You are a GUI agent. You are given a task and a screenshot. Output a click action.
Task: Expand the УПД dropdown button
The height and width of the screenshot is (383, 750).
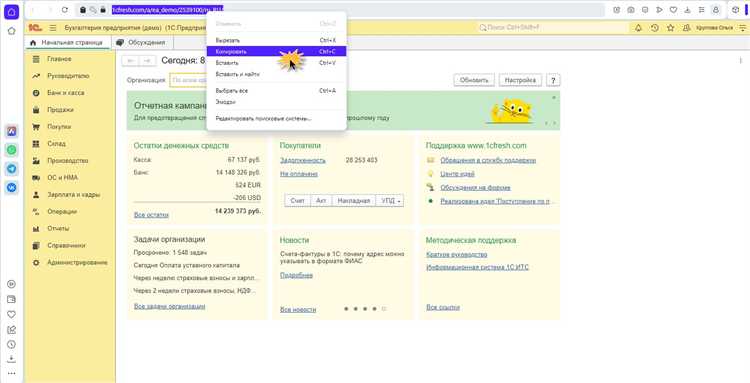pyautogui.click(x=390, y=201)
